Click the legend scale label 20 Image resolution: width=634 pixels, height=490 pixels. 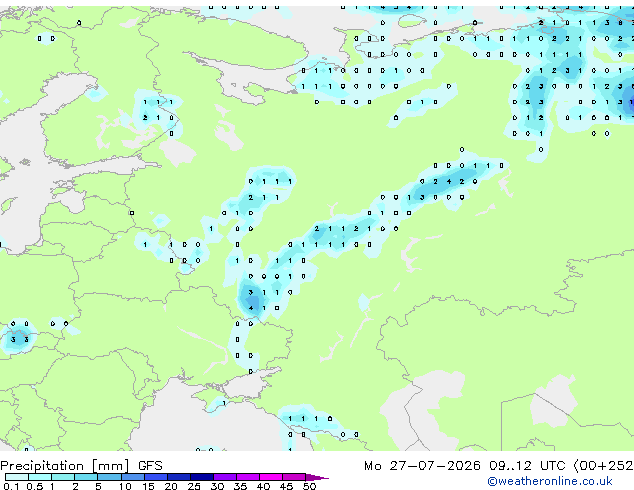(x=171, y=486)
